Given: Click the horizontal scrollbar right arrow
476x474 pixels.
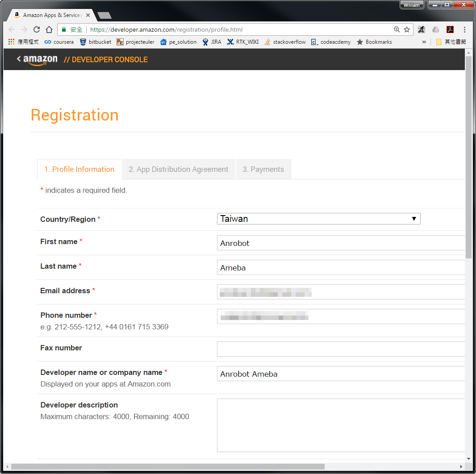Looking at the screenshot, I should (x=461, y=466).
